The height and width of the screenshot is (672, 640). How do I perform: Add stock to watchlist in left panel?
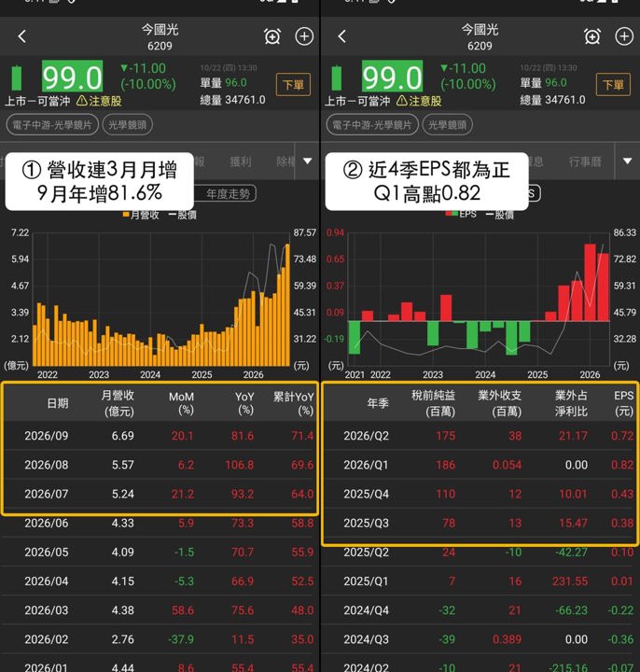304,36
